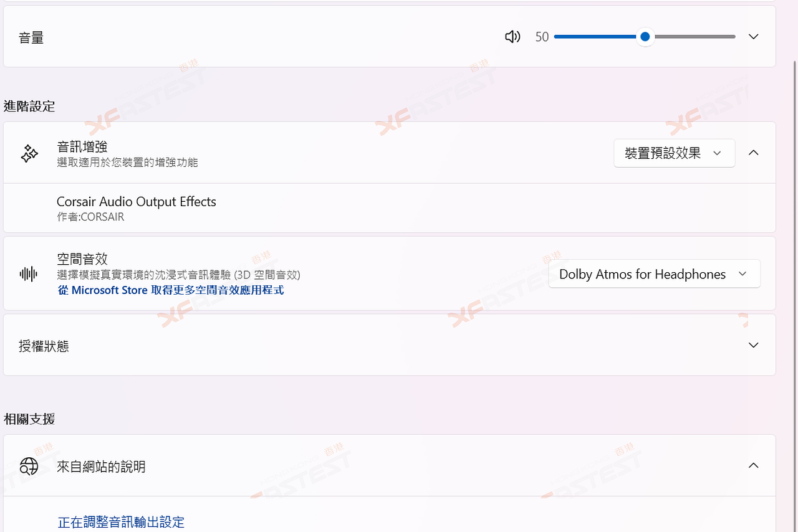The height and width of the screenshot is (532, 798).
Task: Click the 來自網站的說明 heading text
Action: click(x=101, y=467)
